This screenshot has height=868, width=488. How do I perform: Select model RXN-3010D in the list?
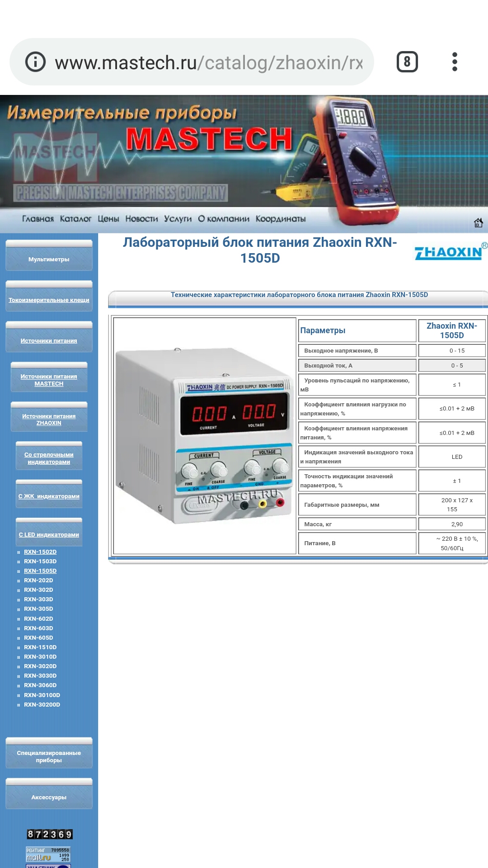40,656
